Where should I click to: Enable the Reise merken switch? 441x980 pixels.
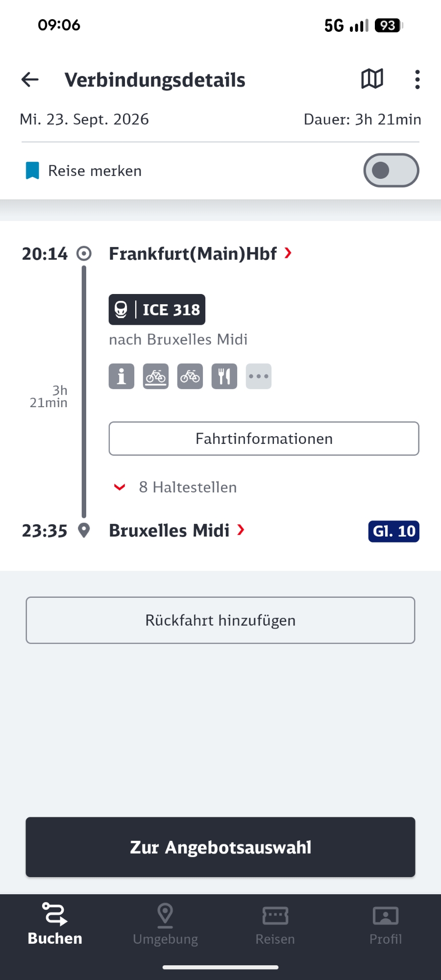pyautogui.click(x=391, y=171)
